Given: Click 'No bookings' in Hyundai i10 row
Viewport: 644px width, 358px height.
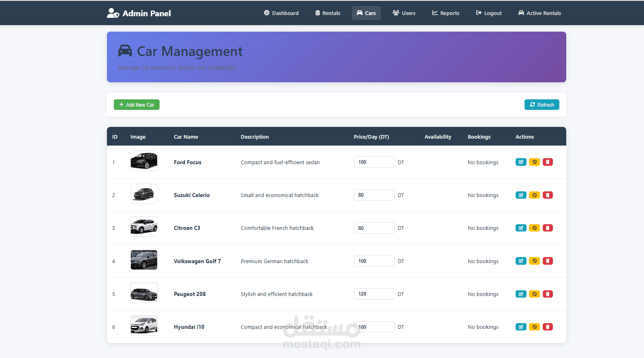Looking at the screenshot, I should 483,327.
